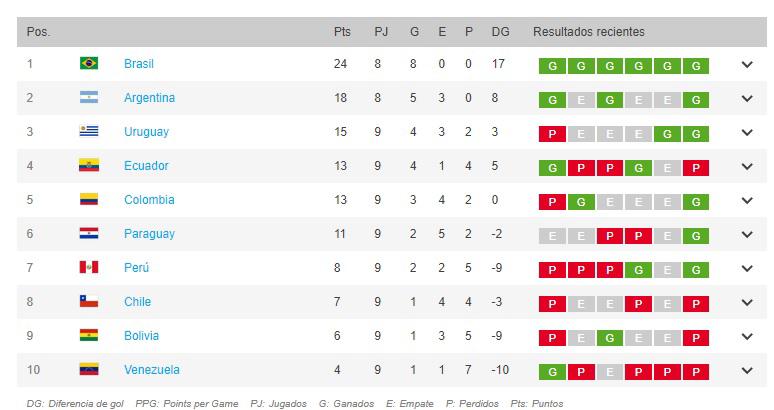Open the Brasil team link
This screenshot has height=410, width=774.
(x=139, y=64)
